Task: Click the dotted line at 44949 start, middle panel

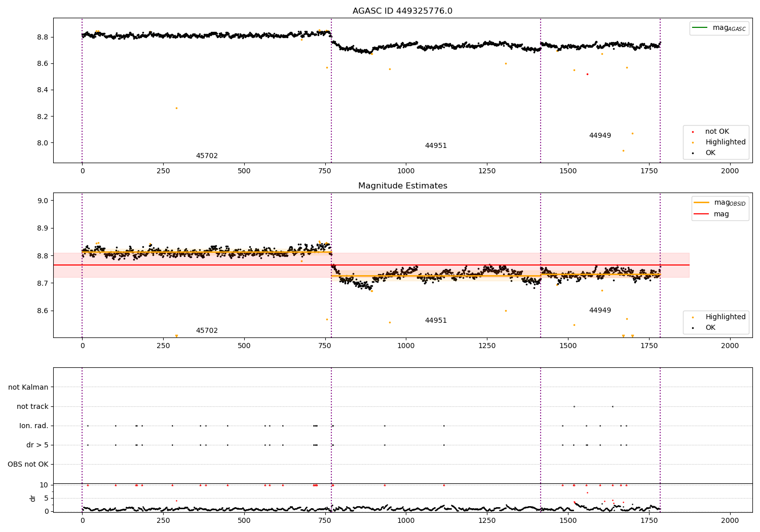Action: (541, 265)
